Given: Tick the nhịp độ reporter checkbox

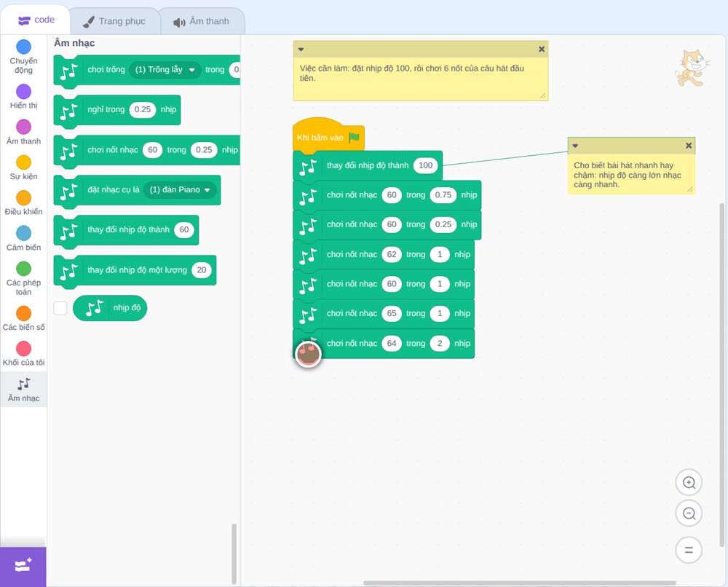Looking at the screenshot, I should tap(60, 308).
